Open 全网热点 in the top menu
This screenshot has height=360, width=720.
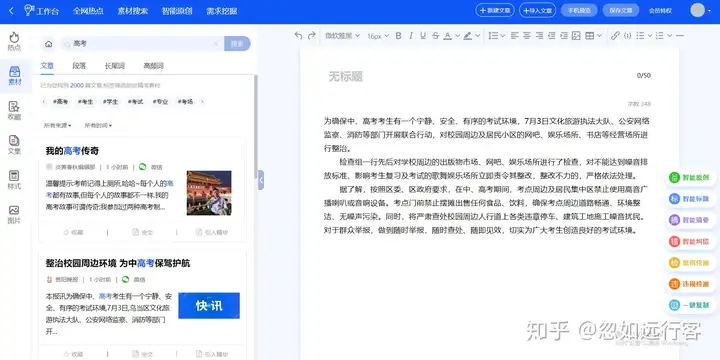[88, 11]
